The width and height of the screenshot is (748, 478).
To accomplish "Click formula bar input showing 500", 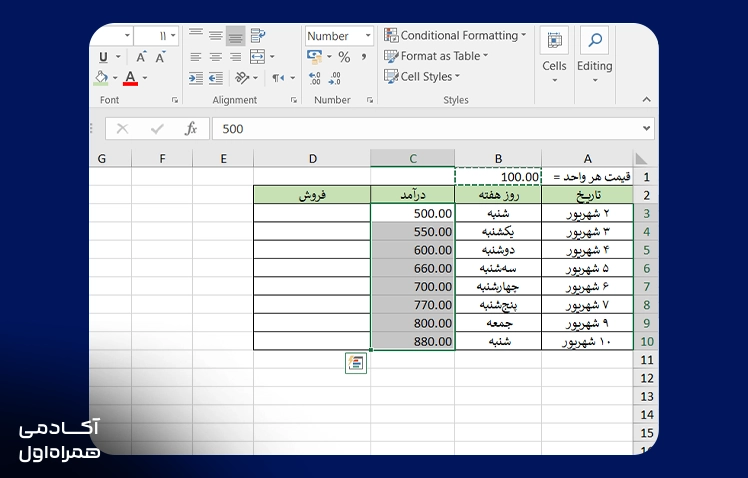I will [x=427, y=129].
